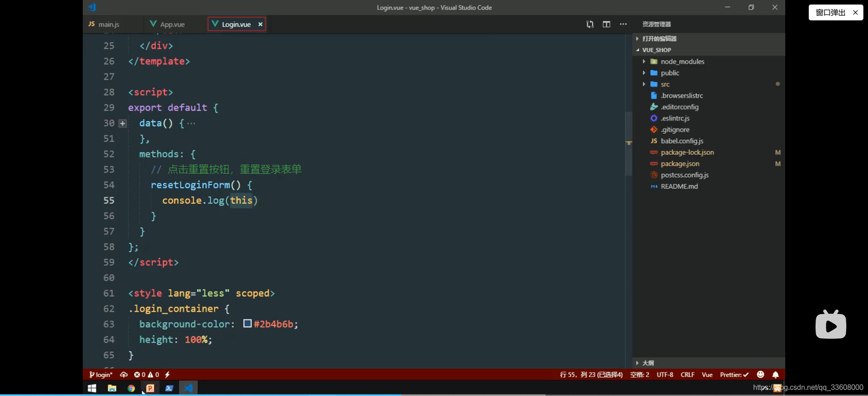The image size is (868, 396).
Task: Click the 资源管理器 explorer panel title
Action: [656, 24]
